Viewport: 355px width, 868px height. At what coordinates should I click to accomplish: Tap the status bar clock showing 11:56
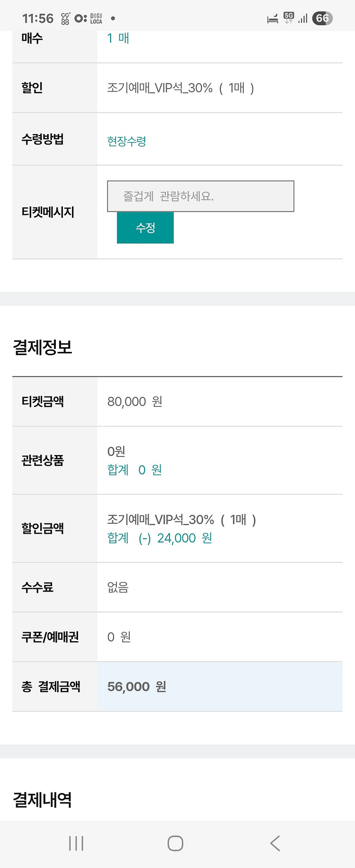38,18
